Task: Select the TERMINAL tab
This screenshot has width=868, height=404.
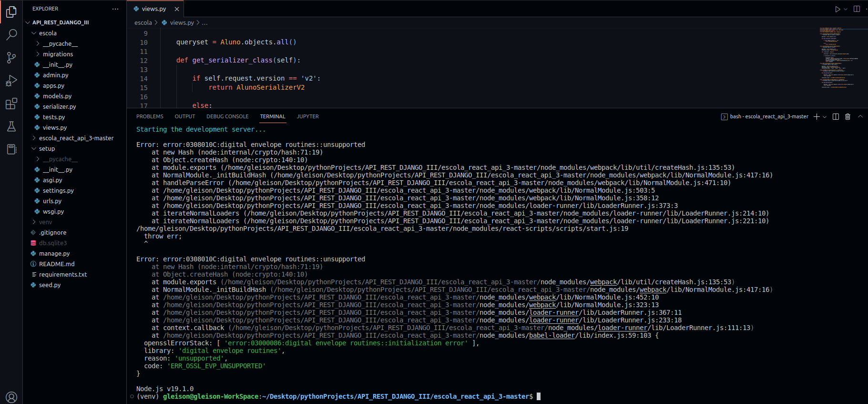Action: click(273, 116)
